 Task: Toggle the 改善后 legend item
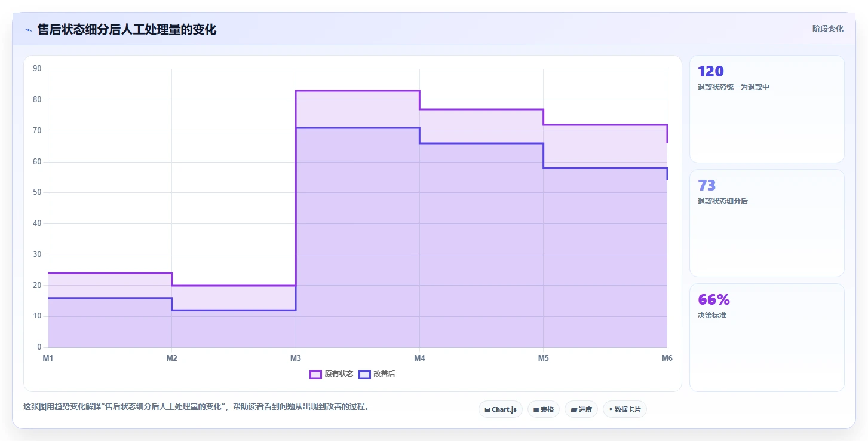(x=376, y=374)
